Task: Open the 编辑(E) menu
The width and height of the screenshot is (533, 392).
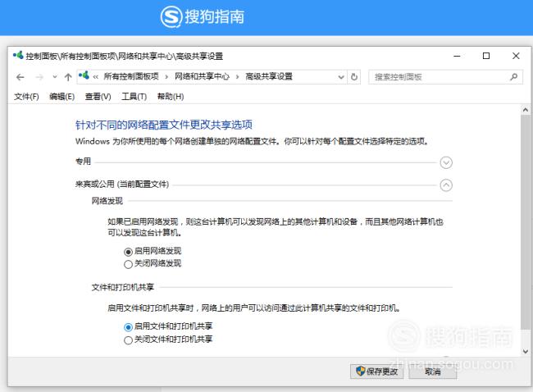Action: 61,97
